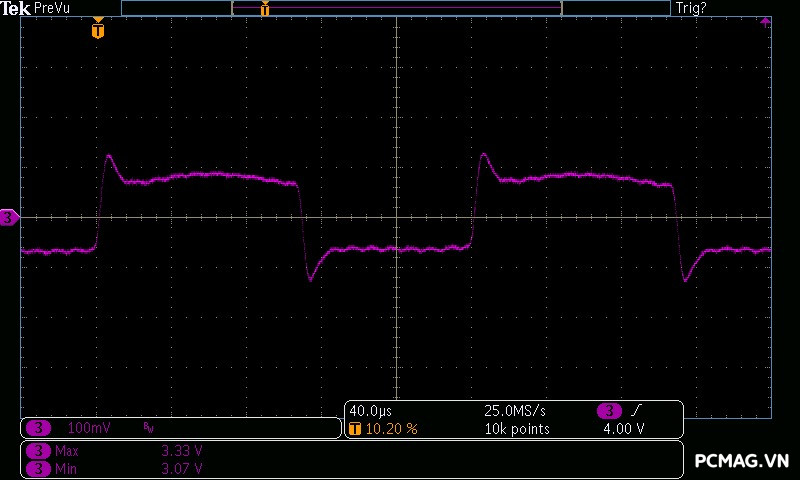This screenshot has height=480, width=800.
Task: Click the 10k points record length readout
Action: click(x=517, y=428)
